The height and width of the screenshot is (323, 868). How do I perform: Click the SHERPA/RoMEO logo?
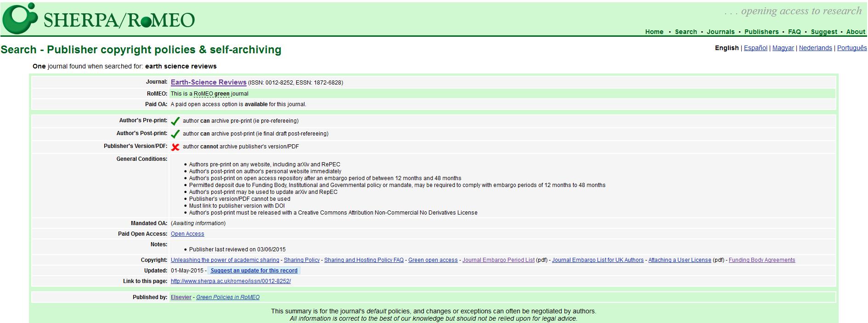pyautogui.click(x=98, y=18)
